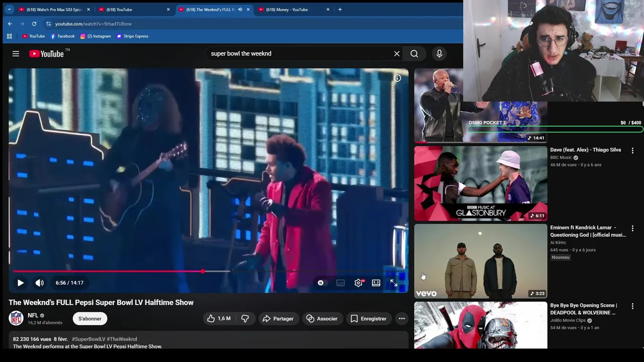Open the YouTube bookmark
The height and width of the screenshot is (362, 644).
click(x=33, y=36)
